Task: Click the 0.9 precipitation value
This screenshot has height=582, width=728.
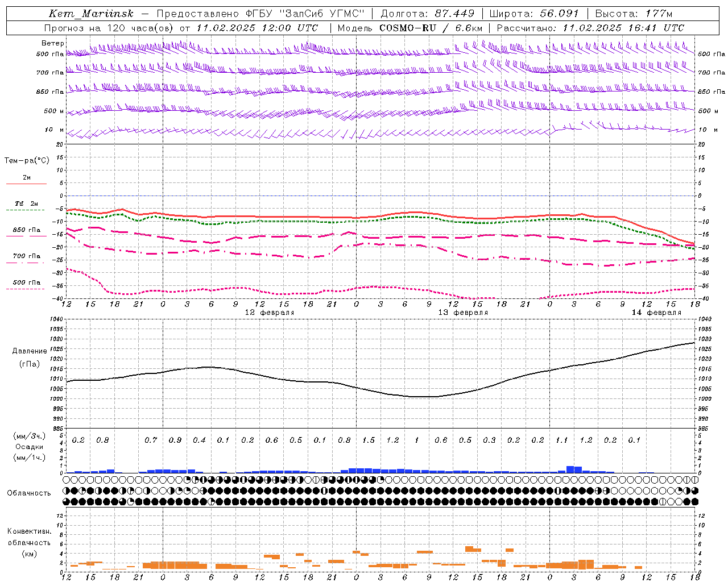Action: [x=175, y=440]
